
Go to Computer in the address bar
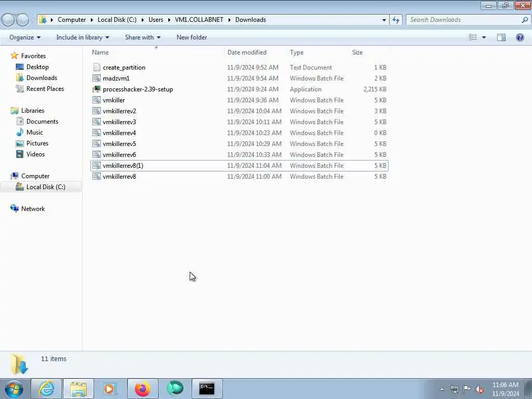[x=72, y=20]
